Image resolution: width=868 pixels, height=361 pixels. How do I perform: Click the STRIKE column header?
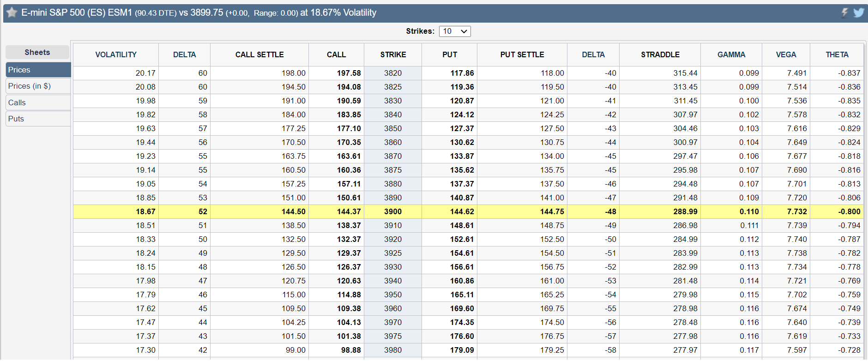pos(393,54)
